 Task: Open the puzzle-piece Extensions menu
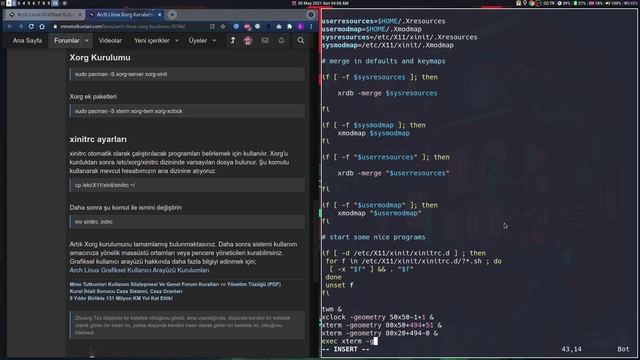click(x=289, y=27)
